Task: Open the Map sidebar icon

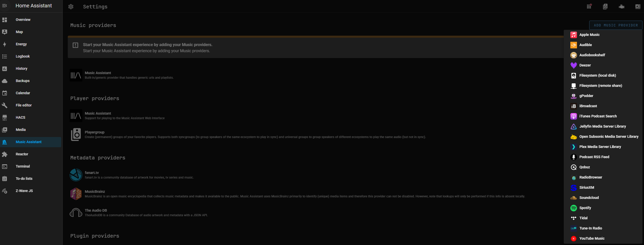Action: click(x=5, y=32)
